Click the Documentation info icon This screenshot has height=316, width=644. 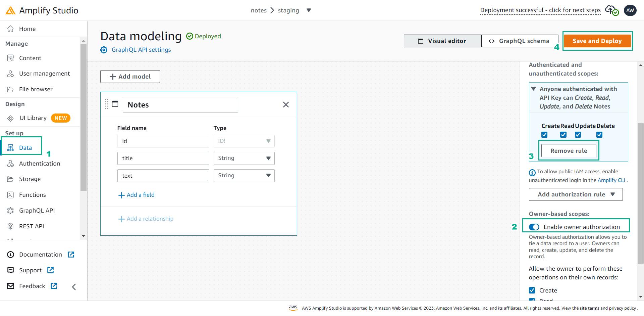click(11, 255)
